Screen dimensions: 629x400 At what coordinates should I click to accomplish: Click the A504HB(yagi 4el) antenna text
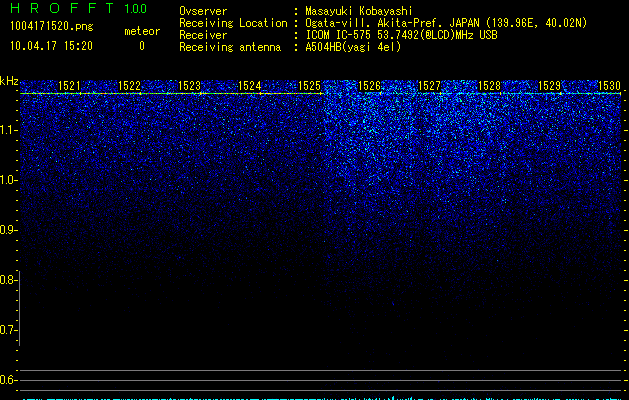tap(353, 47)
